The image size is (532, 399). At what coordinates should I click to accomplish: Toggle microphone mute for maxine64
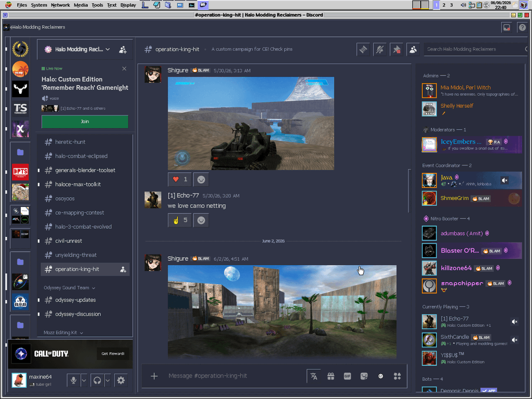click(x=74, y=380)
